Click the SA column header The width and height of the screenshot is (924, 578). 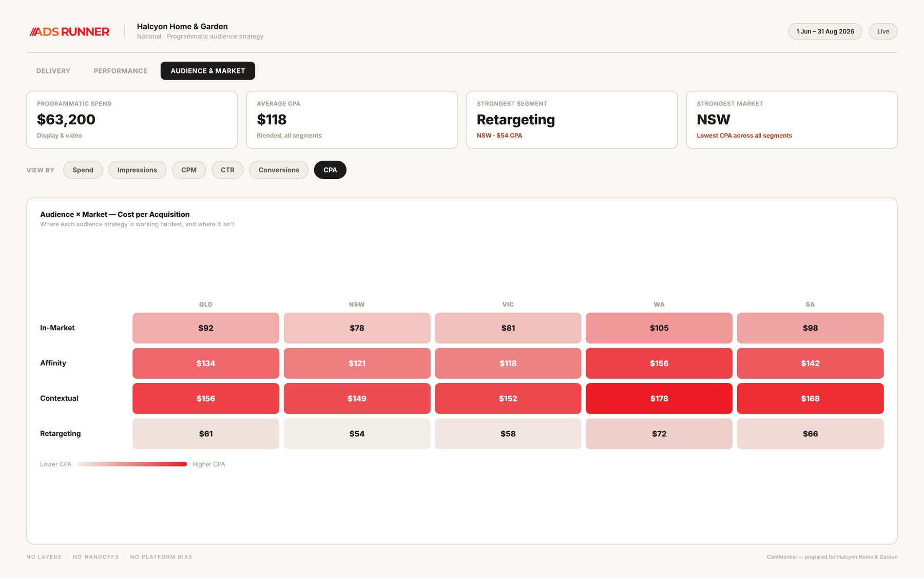[810, 305]
